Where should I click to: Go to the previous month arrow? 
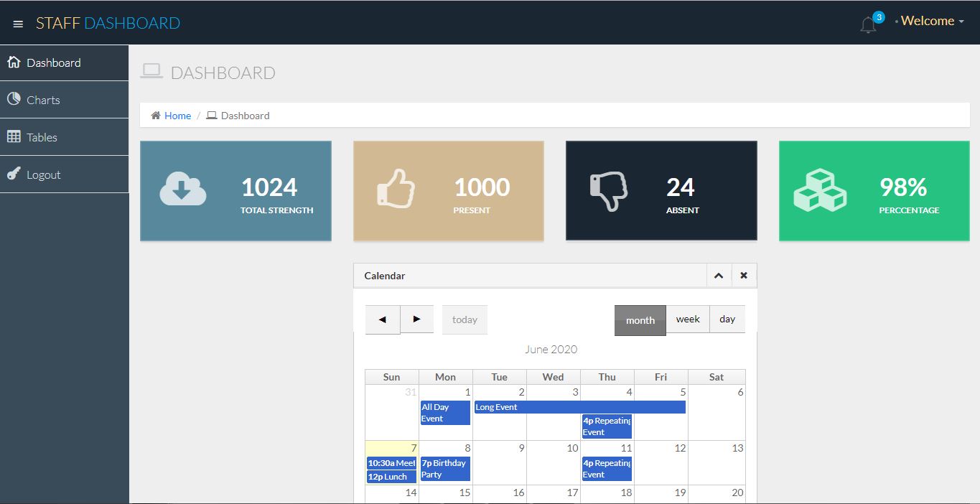(x=383, y=320)
